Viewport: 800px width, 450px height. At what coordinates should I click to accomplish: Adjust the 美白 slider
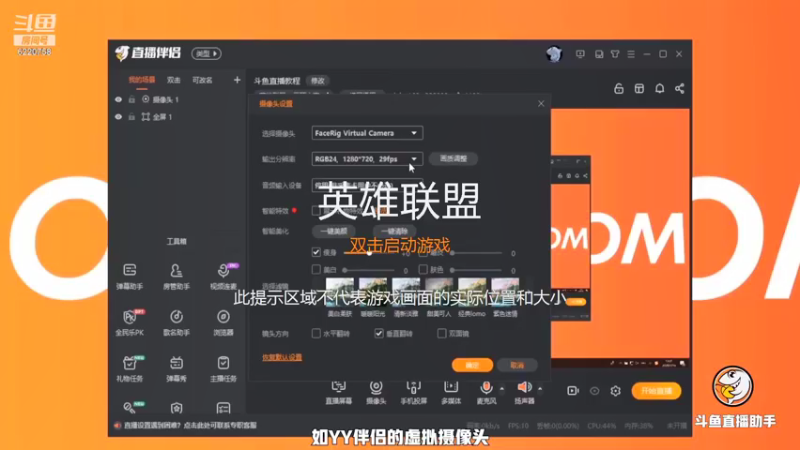point(369,269)
